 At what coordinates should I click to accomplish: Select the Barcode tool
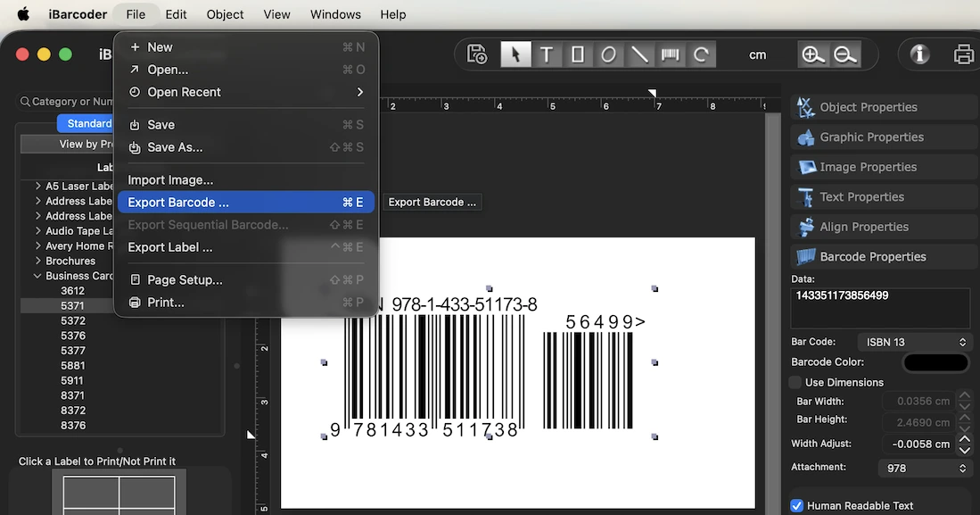[x=670, y=54]
